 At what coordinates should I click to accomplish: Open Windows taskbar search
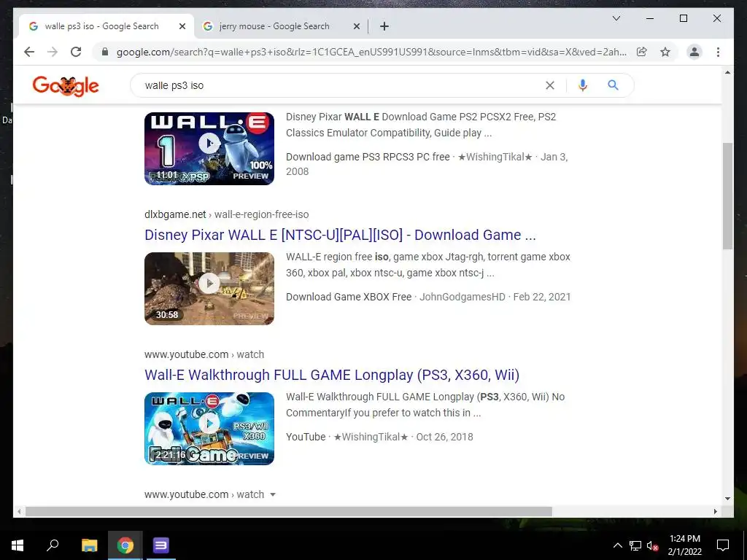(53, 545)
